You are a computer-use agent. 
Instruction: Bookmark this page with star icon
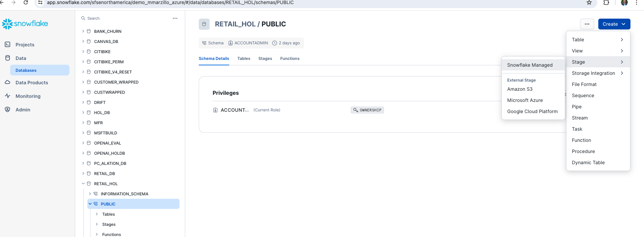pos(589,3)
